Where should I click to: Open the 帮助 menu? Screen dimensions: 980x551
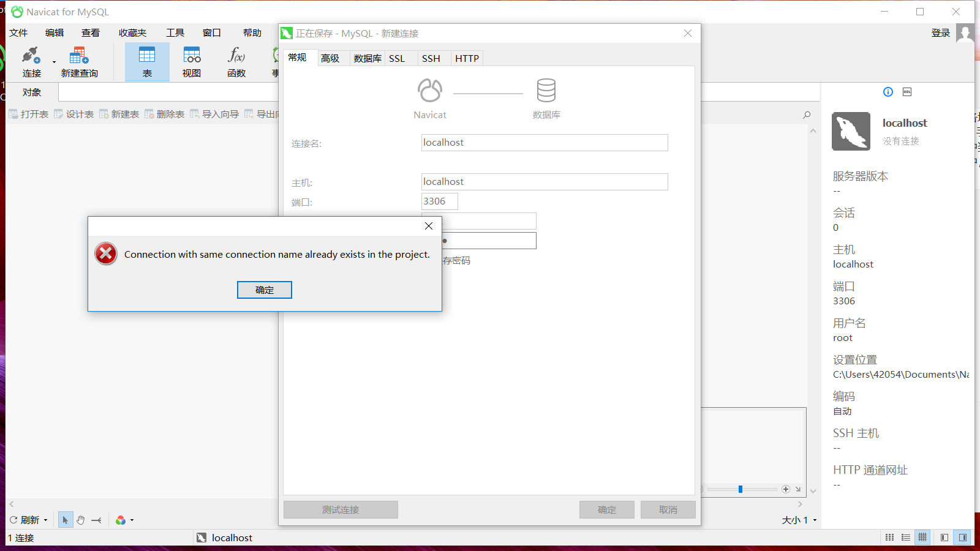point(252,33)
